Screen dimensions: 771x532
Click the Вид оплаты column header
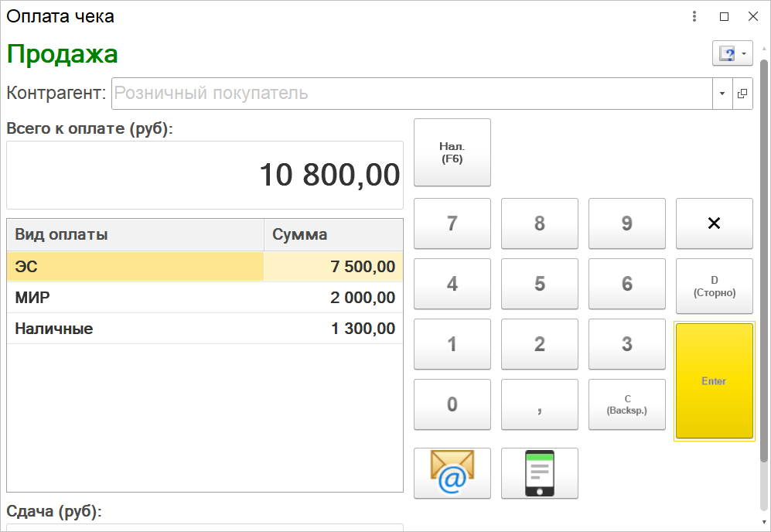(135, 234)
